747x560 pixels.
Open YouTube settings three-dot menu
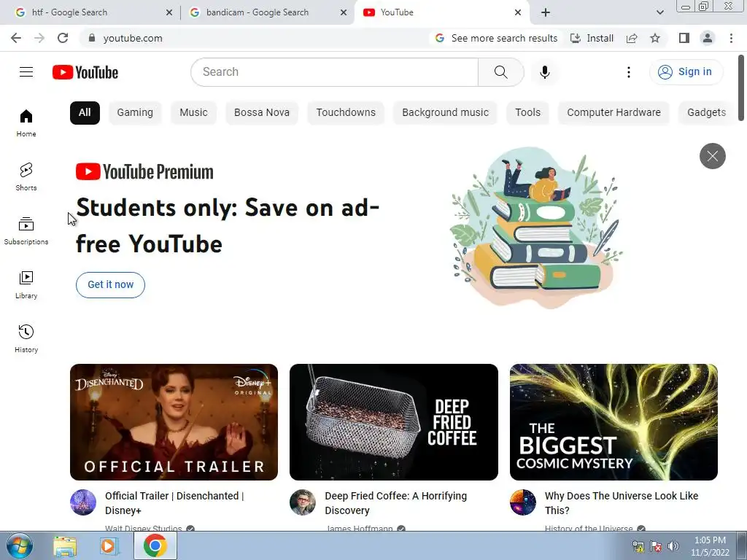[x=628, y=72]
